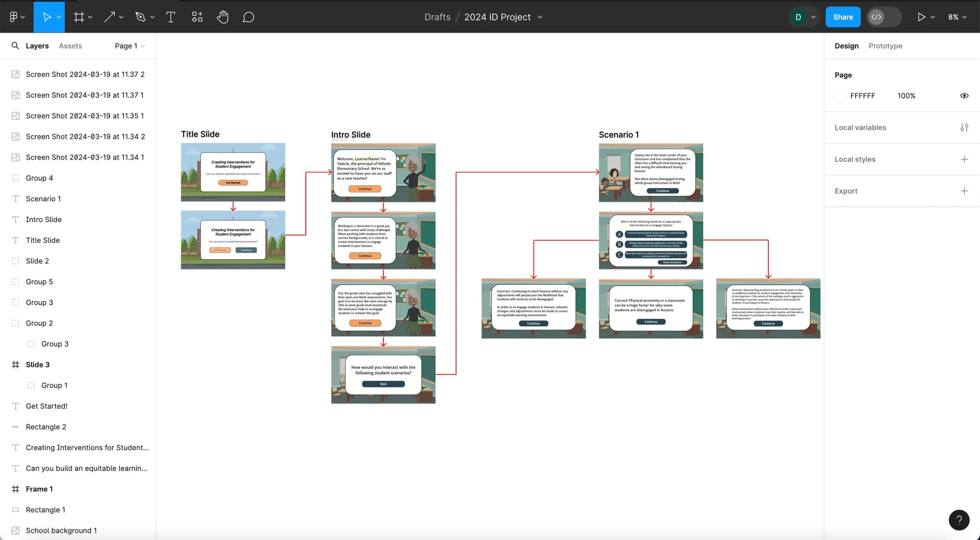
Task: Add a new Export setting
Action: (x=964, y=191)
